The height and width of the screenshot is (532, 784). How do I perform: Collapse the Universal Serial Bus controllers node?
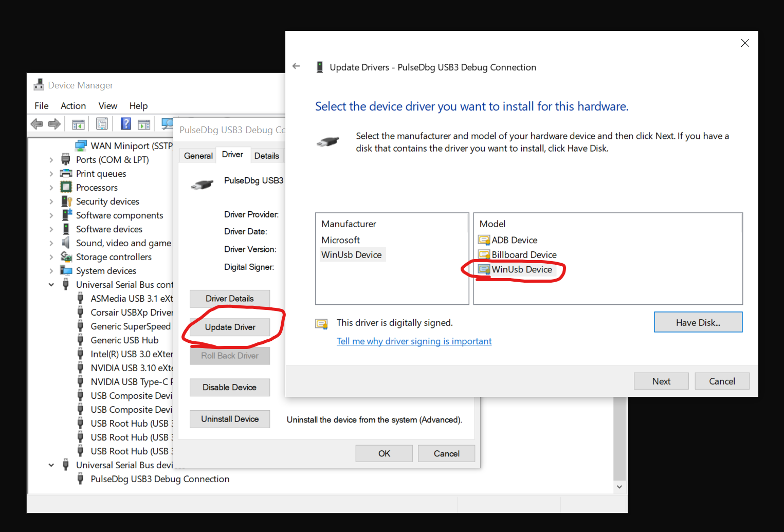coord(51,285)
